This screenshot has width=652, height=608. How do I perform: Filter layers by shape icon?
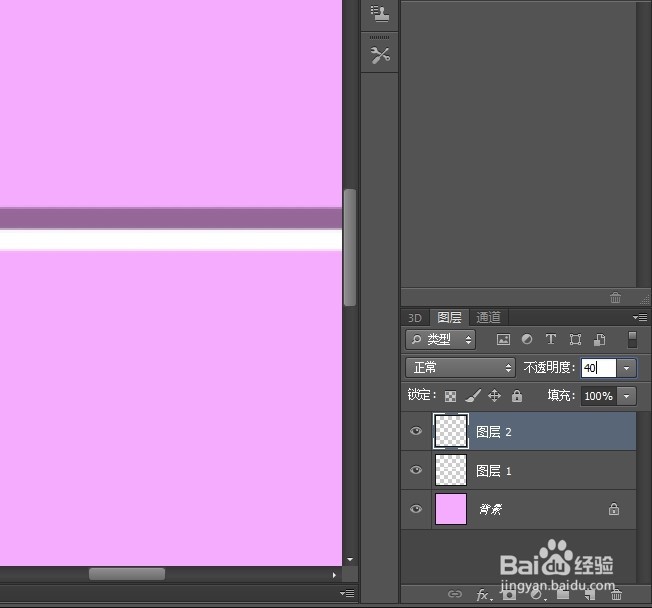(x=575, y=339)
